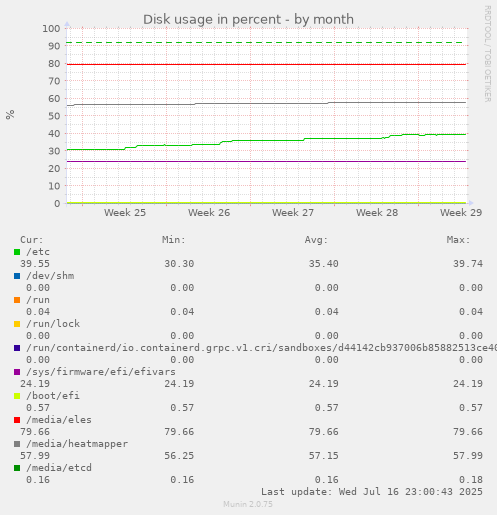Select the /dev/shm legend label
This screenshot has height=515, width=497.
coord(50,276)
